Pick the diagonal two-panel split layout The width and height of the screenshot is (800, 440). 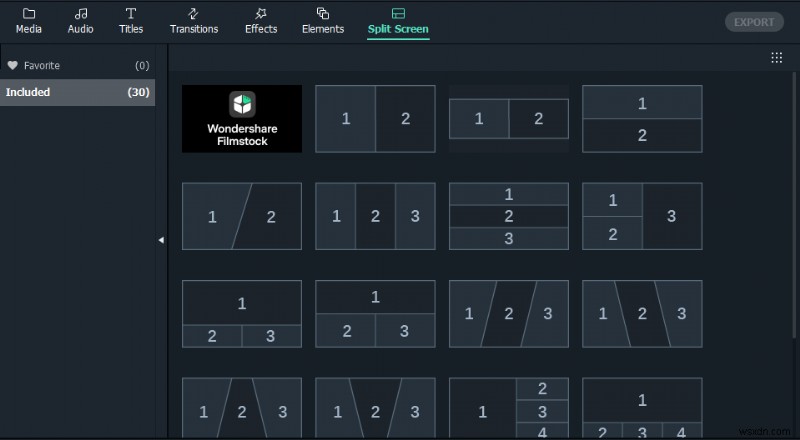point(242,216)
